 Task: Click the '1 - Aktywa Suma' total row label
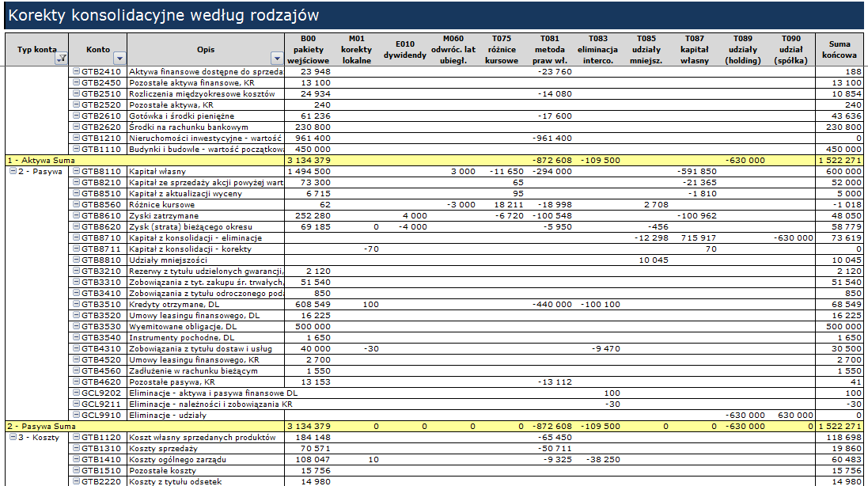(40, 160)
